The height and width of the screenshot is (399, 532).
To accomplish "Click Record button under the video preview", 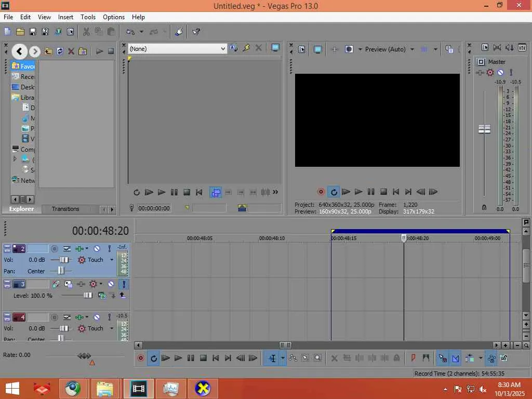I will tap(321, 192).
